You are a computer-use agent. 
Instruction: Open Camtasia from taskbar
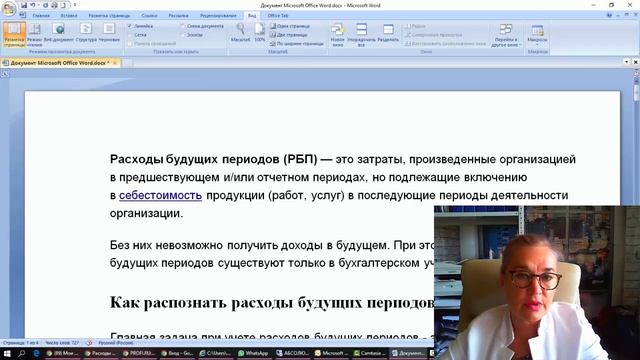tap(370, 353)
